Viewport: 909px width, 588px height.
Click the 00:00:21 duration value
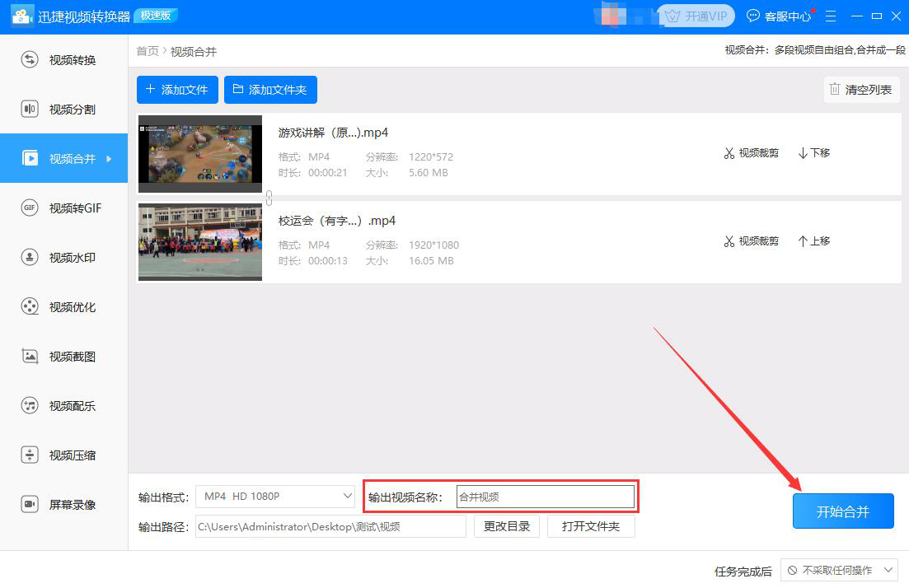tap(327, 173)
